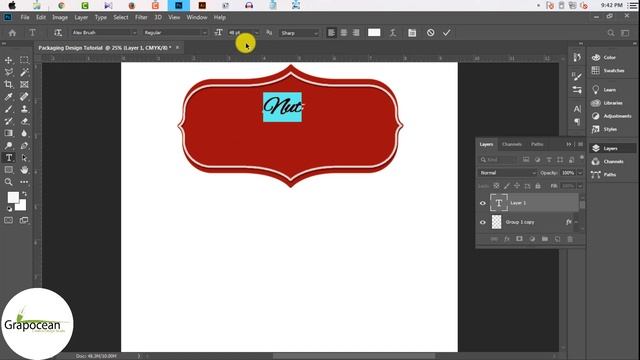Select the Zoom tool in toolbox
The width and height of the screenshot is (640, 360).
9,182
